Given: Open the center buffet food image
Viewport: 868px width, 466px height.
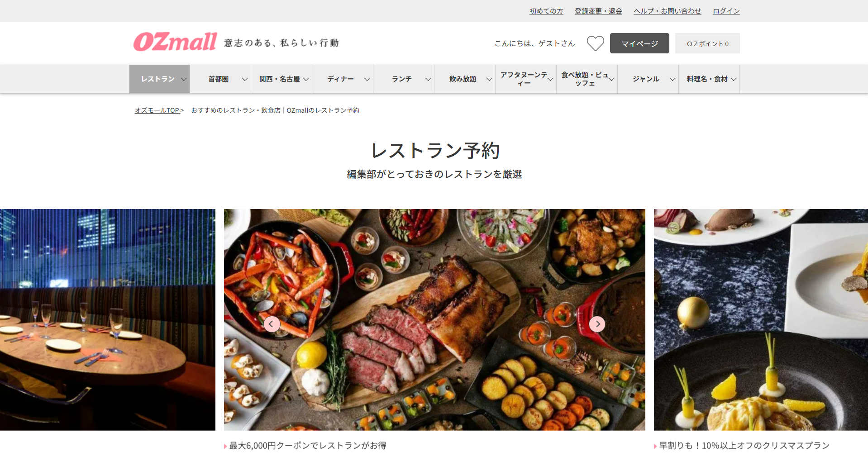Looking at the screenshot, I should pos(434,319).
